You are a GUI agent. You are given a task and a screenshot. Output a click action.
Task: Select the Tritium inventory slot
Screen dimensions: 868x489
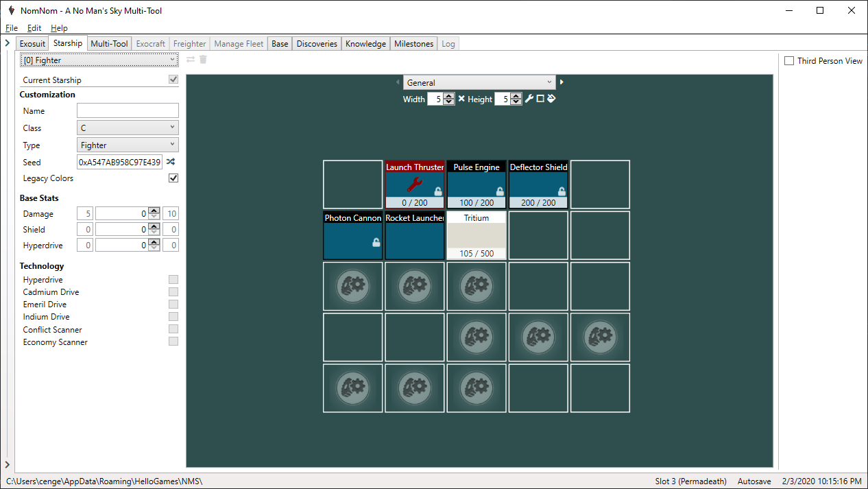coord(477,235)
